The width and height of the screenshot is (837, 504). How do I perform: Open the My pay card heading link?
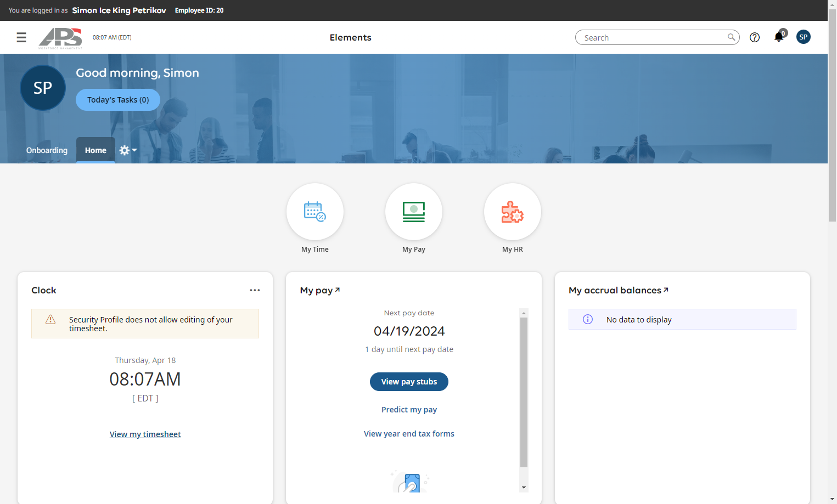coord(320,290)
